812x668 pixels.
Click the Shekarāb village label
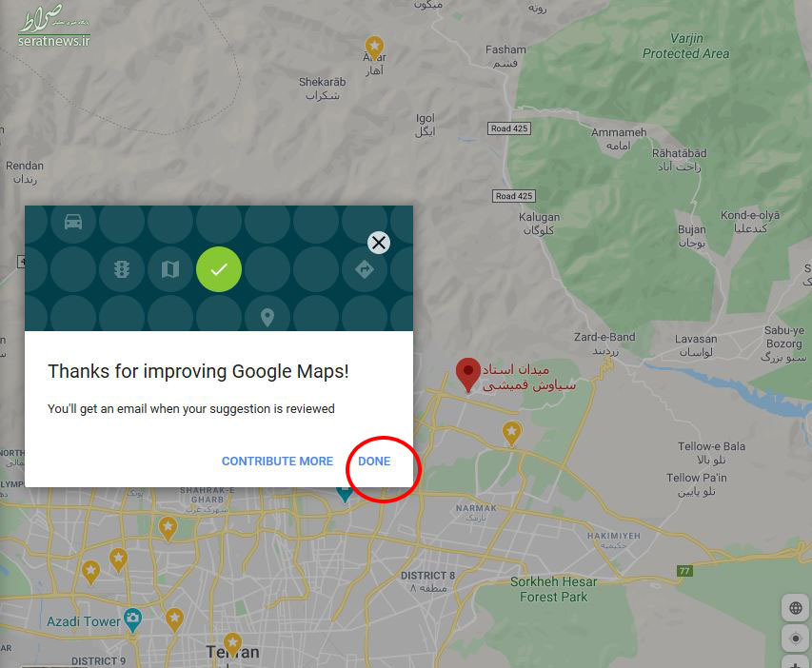[x=322, y=88]
